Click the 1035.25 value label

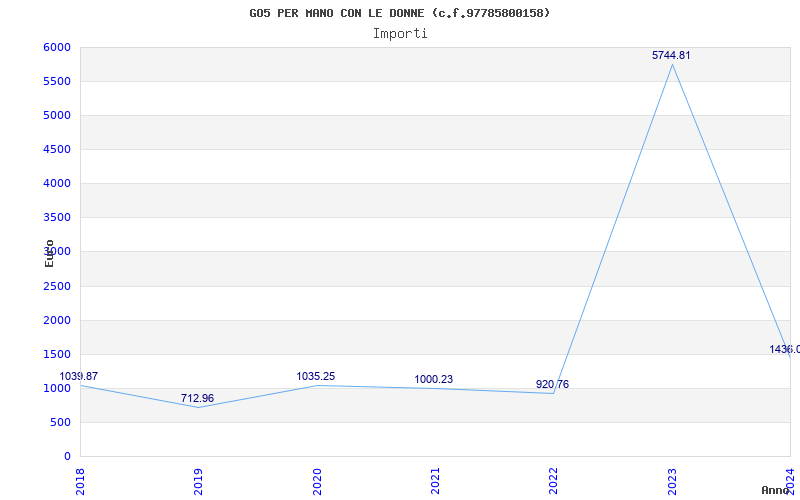pyautogui.click(x=316, y=377)
